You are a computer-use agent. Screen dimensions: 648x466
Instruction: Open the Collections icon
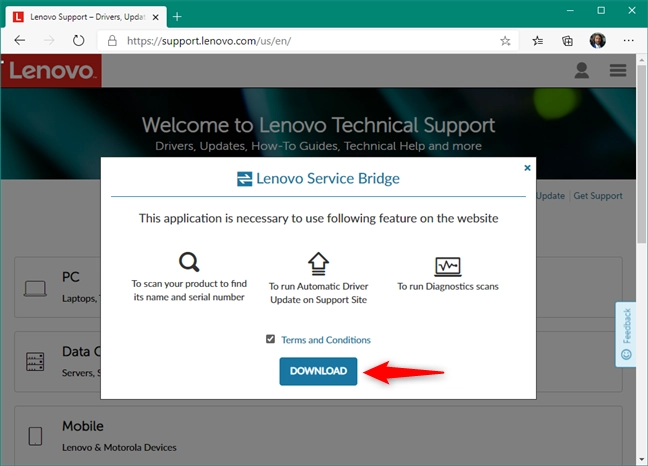[x=567, y=40]
